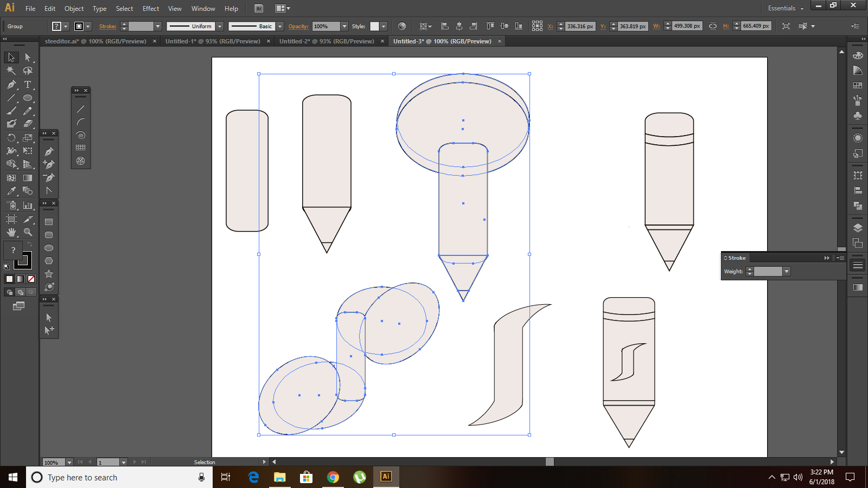Open the Color panel icon
The height and width of the screenshot is (488, 868).
857,56
